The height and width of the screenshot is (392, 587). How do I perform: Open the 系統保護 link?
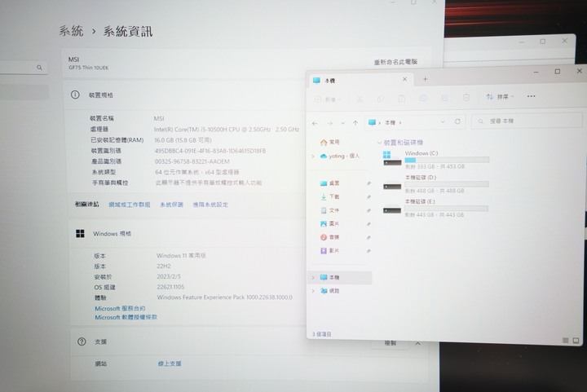(x=171, y=205)
